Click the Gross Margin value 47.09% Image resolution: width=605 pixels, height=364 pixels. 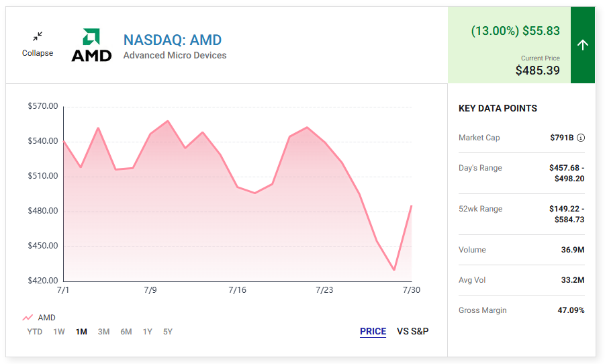[571, 310]
